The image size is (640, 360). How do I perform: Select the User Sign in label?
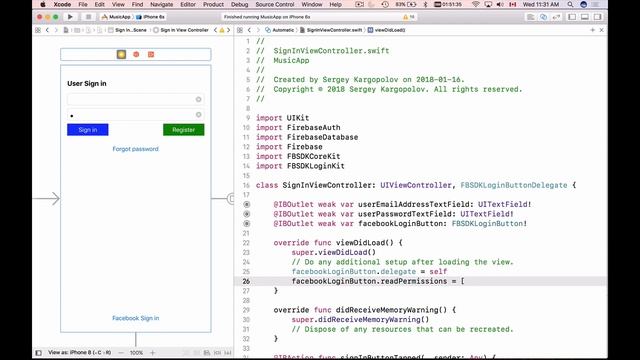(x=87, y=83)
